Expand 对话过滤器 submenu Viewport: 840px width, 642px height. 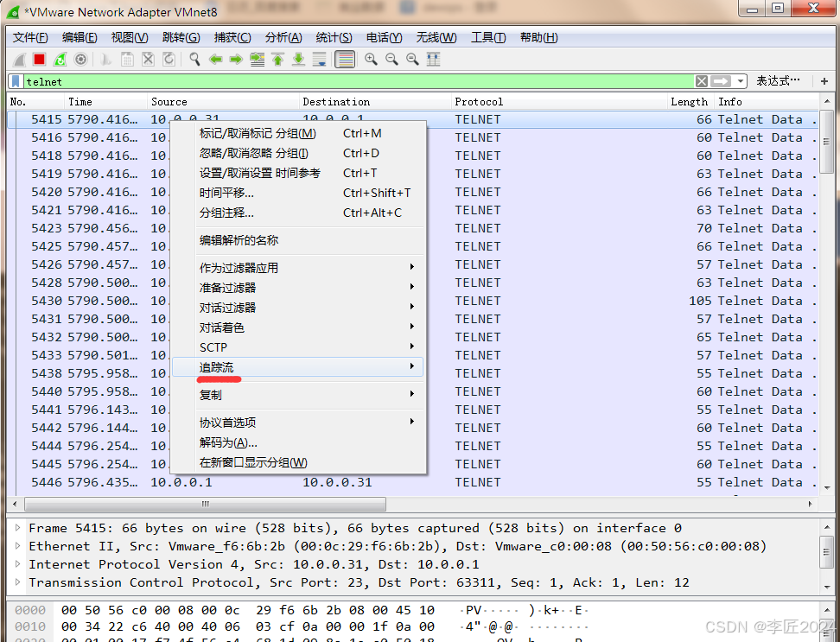pyautogui.click(x=298, y=308)
